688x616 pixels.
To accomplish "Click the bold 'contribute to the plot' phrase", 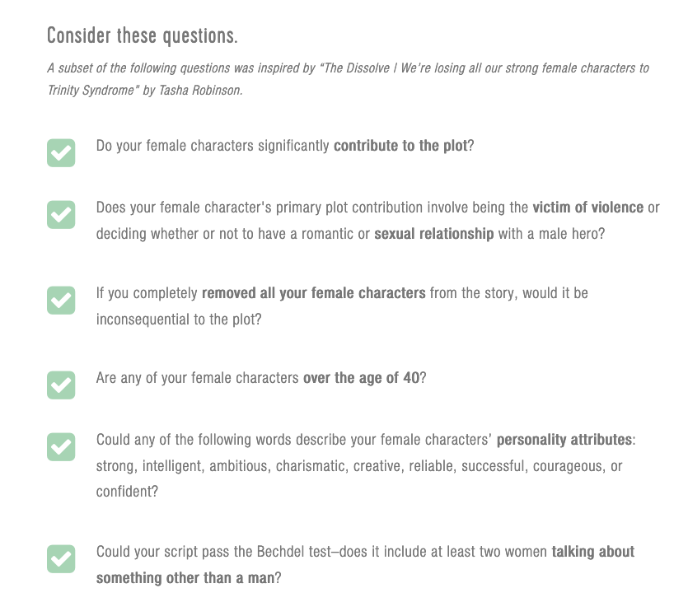I will click(400, 147).
